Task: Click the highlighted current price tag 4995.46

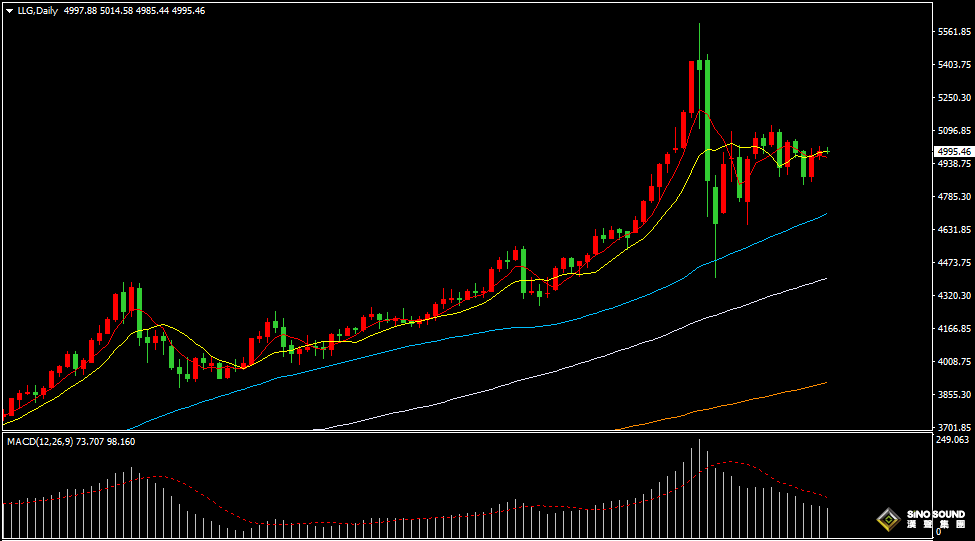Action: click(953, 151)
